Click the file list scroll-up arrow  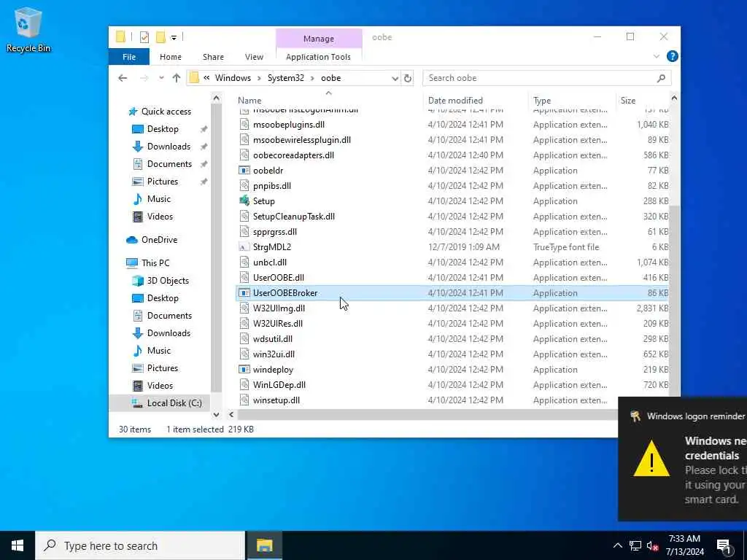674,98
